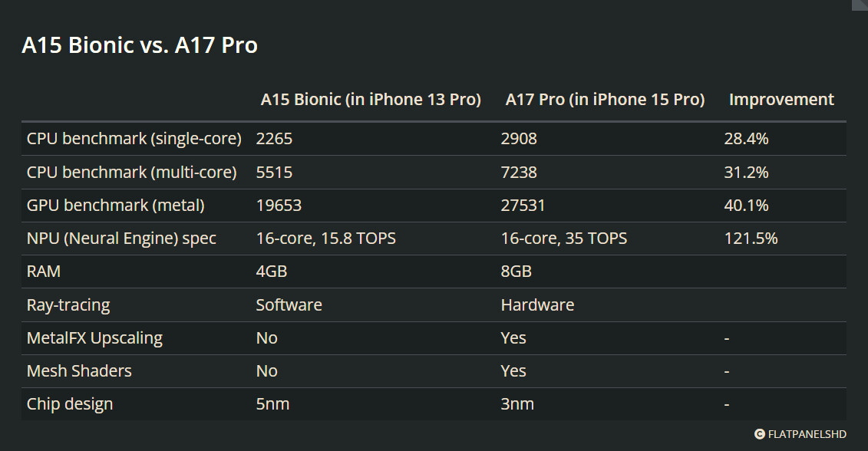Click the 28.4% single-core improvement value

tap(746, 139)
